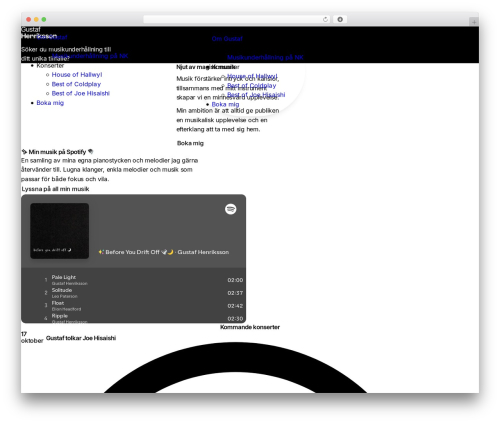This screenshot has height=423, width=500.
Task: Click the '17 oktober' concert date
Action: 32,337
